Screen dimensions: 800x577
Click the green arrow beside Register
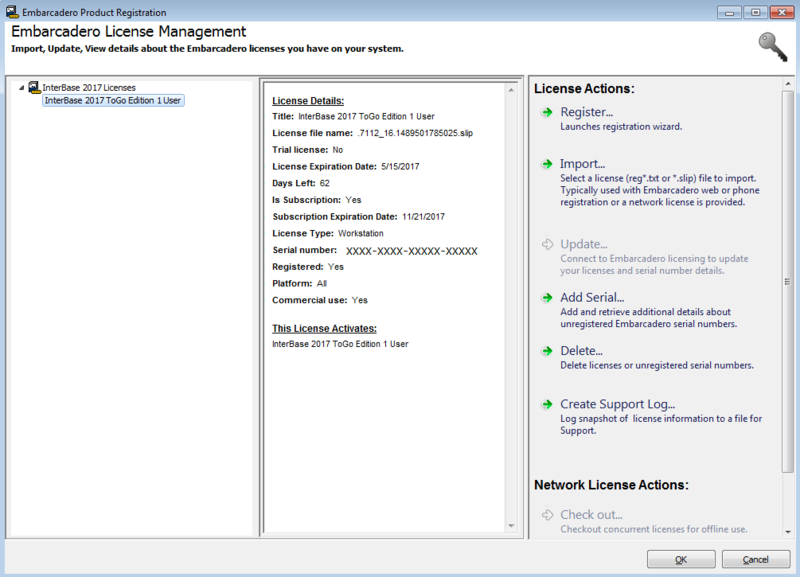[547, 112]
